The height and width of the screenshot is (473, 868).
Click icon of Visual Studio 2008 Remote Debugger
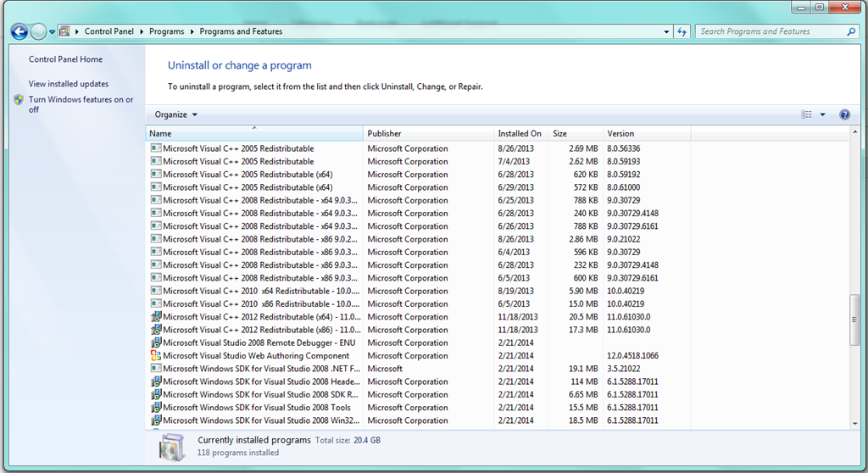point(156,342)
